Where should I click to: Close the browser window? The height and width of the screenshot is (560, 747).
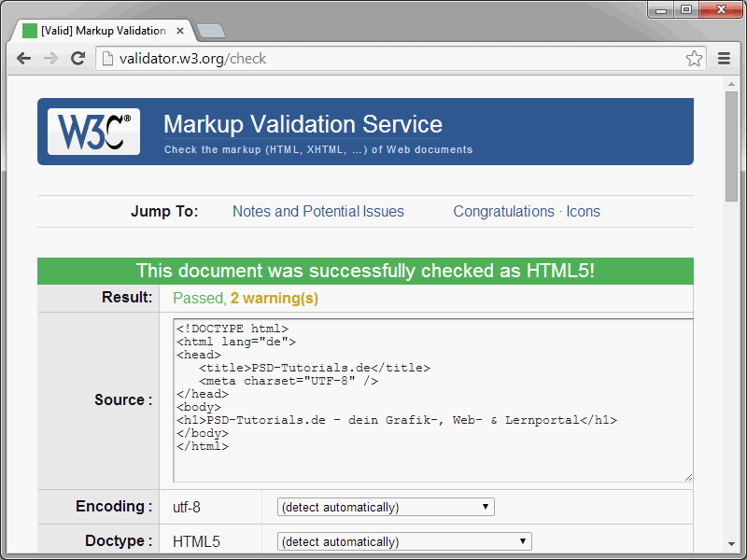click(721, 9)
